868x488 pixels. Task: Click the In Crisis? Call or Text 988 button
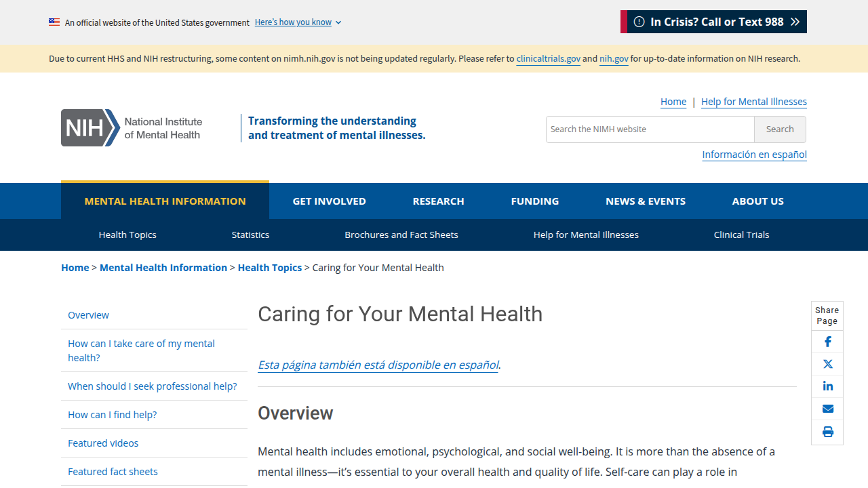point(713,22)
